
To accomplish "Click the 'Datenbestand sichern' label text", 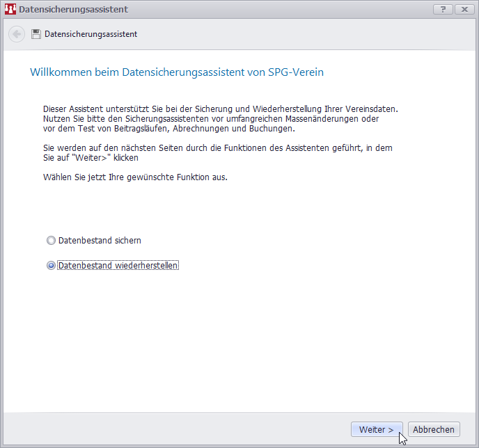I will coord(100,241).
